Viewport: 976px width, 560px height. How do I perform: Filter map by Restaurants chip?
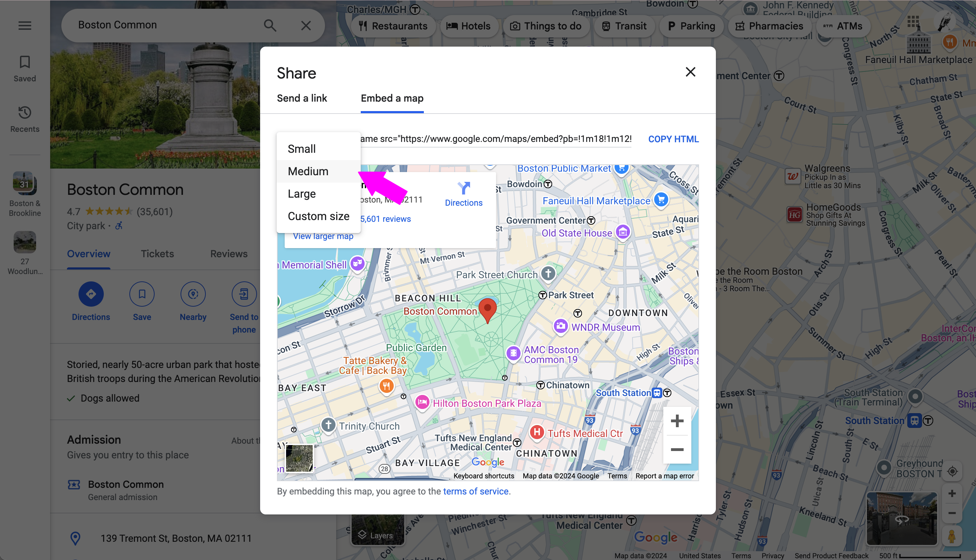pyautogui.click(x=393, y=26)
